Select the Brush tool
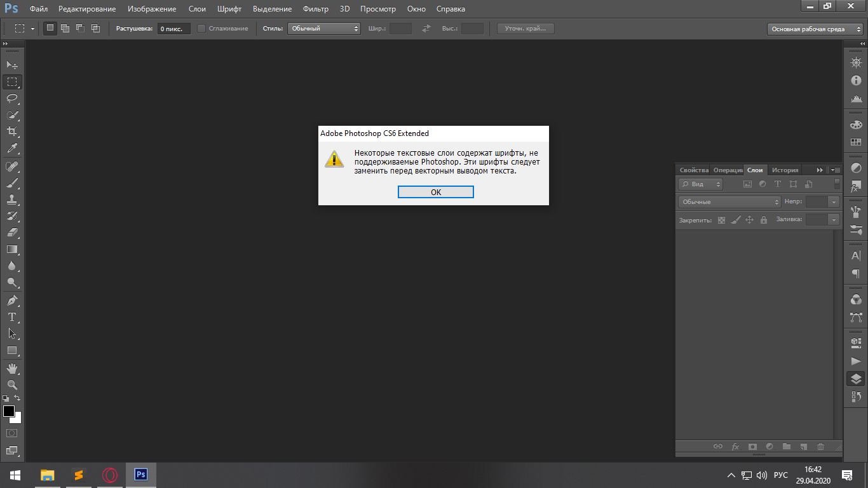868x488 pixels. tap(12, 183)
